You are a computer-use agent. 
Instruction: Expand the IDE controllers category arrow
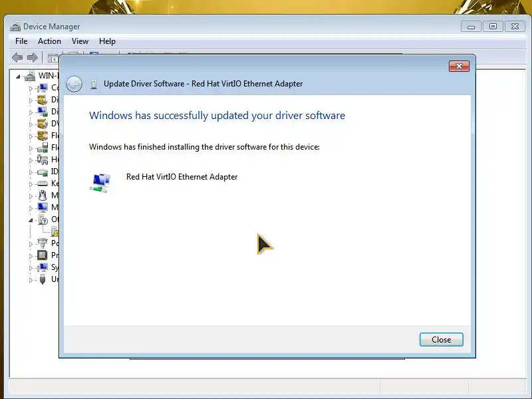31,172
